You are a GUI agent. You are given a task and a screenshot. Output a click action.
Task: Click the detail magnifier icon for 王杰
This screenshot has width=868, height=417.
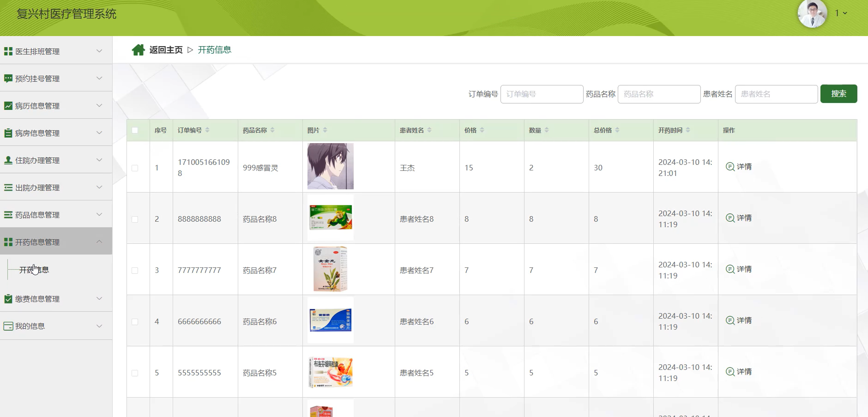coord(730,167)
